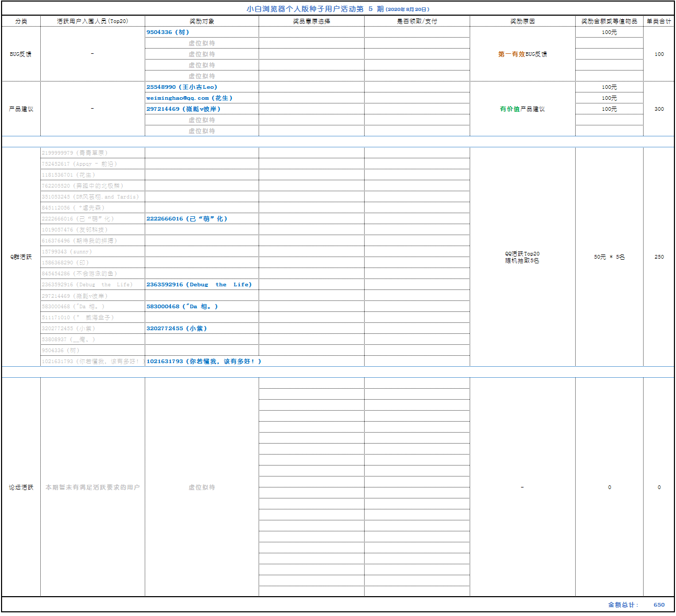This screenshot has width=676, height=616.
Task: Click 100元 in the weiminghao row
Action: (609, 98)
